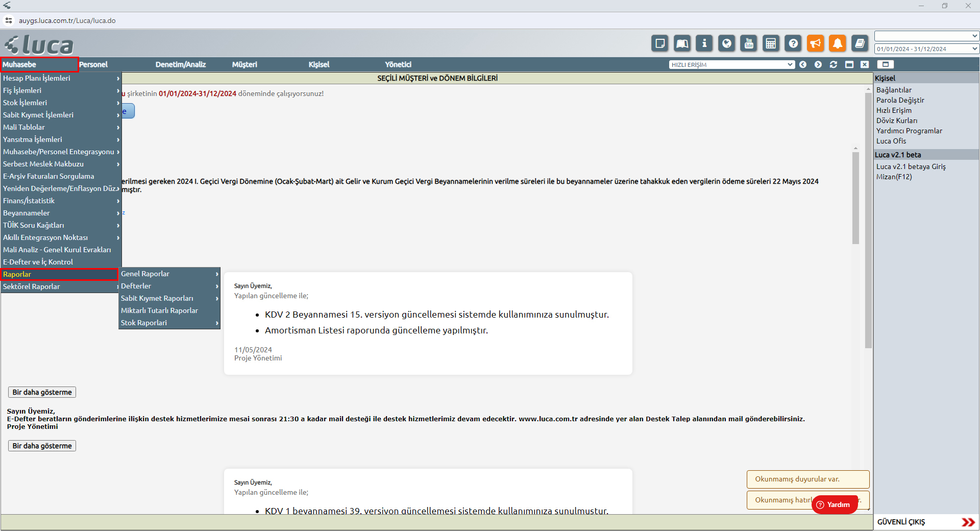Select Serbest Meslek Makbuzu menu item

(61, 164)
